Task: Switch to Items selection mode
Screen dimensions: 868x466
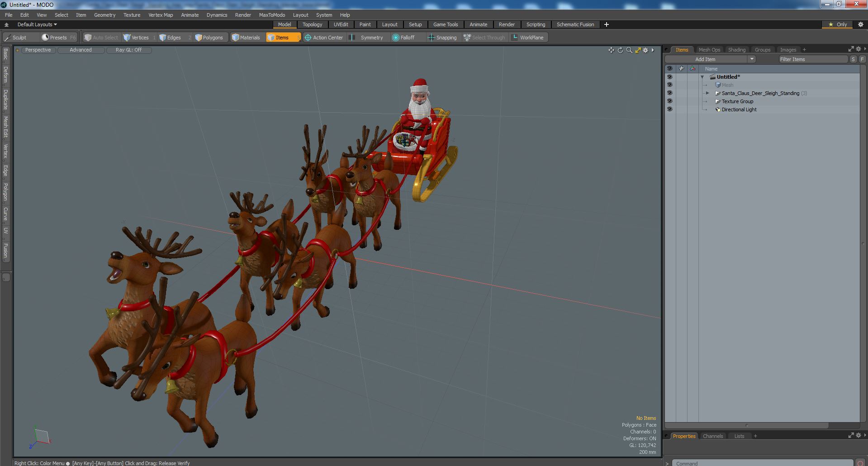Action: click(x=283, y=38)
